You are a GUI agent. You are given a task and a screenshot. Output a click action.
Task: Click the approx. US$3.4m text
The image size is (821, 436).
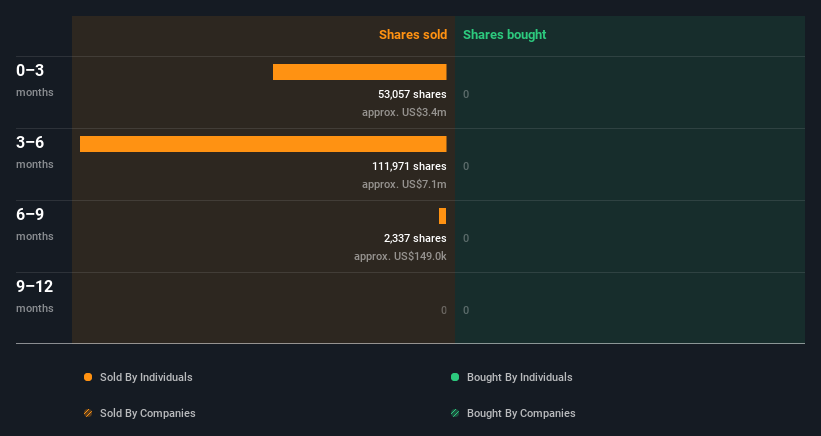click(404, 113)
